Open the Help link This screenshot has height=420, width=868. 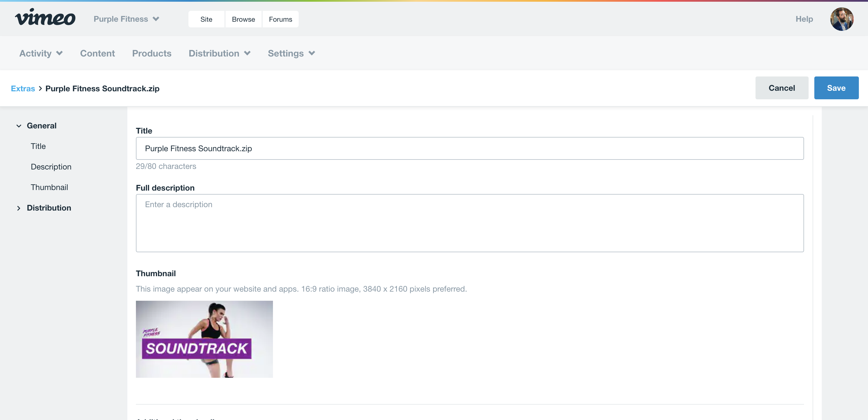[x=804, y=19]
